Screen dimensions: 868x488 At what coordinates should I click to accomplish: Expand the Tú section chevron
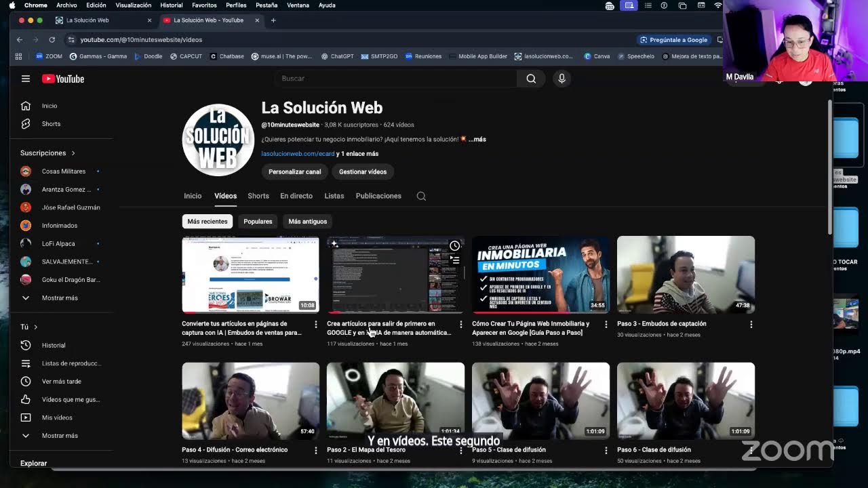click(x=36, y=327)
